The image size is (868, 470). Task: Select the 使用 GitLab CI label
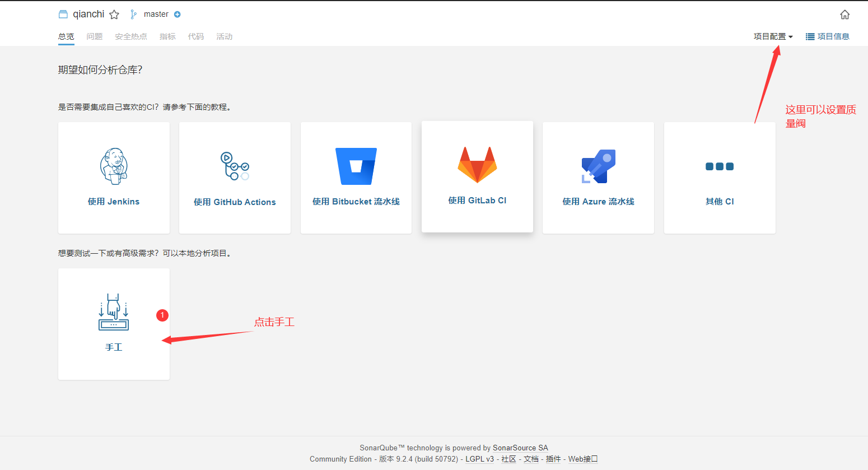coord(477,201)
